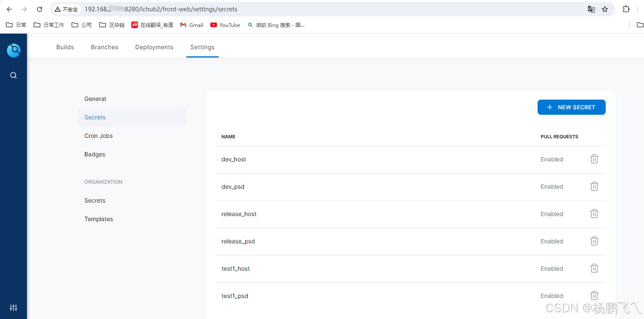
Task: Open General settings section
Action: (x=132, y=99)
